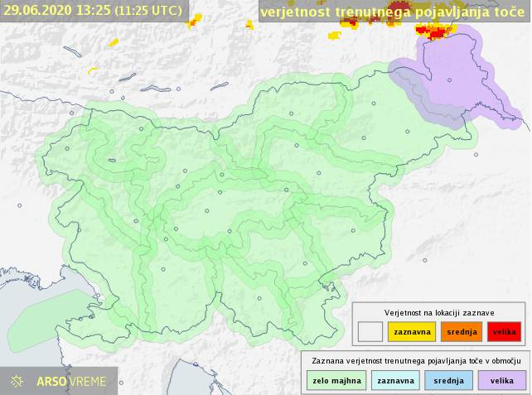Select the green 'zelo majhna' legend swatch
Image resolution: width=532 pixels, height=395 pixels.
tap(329, 380)
